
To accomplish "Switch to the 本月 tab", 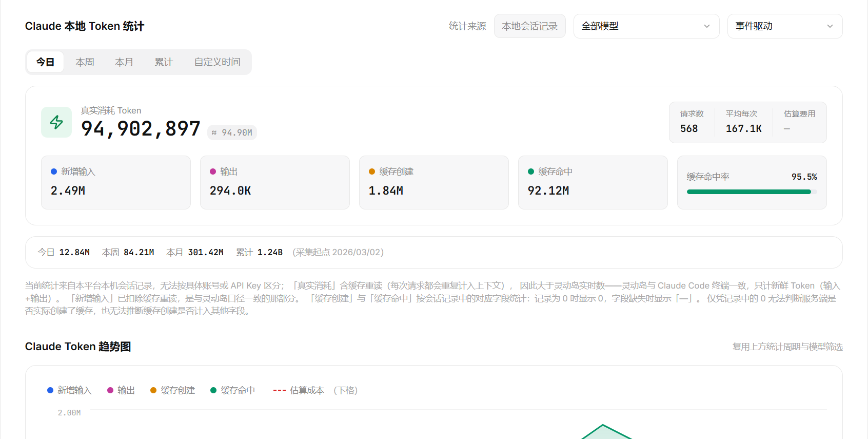I will [x=124, y=62].
